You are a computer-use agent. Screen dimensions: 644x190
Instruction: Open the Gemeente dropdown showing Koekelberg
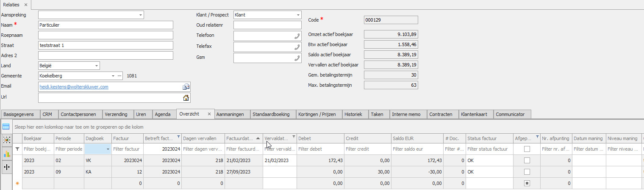click(113, 76)
